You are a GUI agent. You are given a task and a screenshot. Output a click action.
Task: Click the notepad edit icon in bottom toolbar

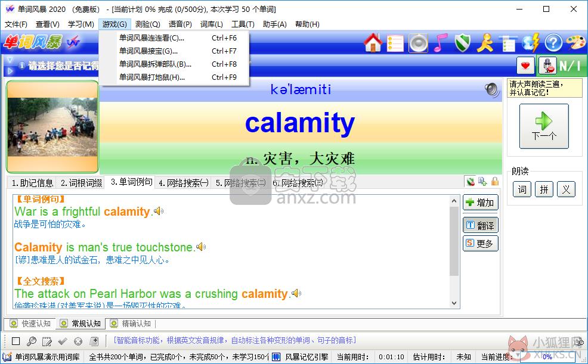(x=47, y=341)
